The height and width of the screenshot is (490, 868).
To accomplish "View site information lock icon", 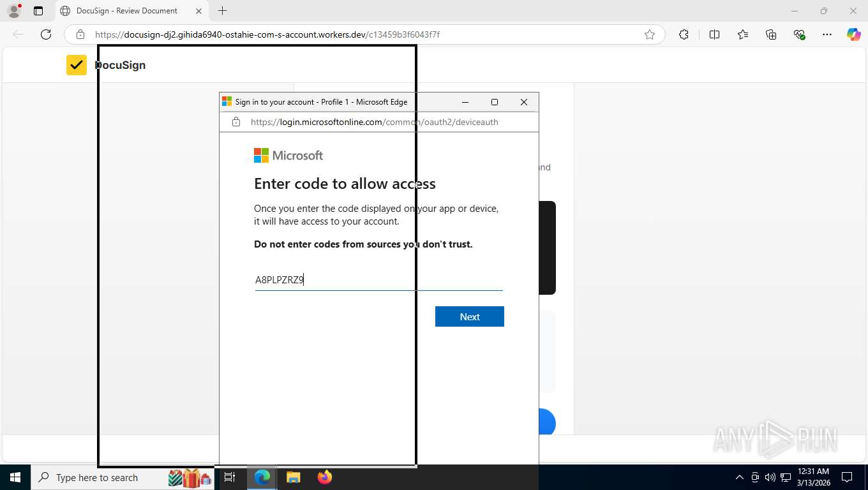I will pos(80,34).
